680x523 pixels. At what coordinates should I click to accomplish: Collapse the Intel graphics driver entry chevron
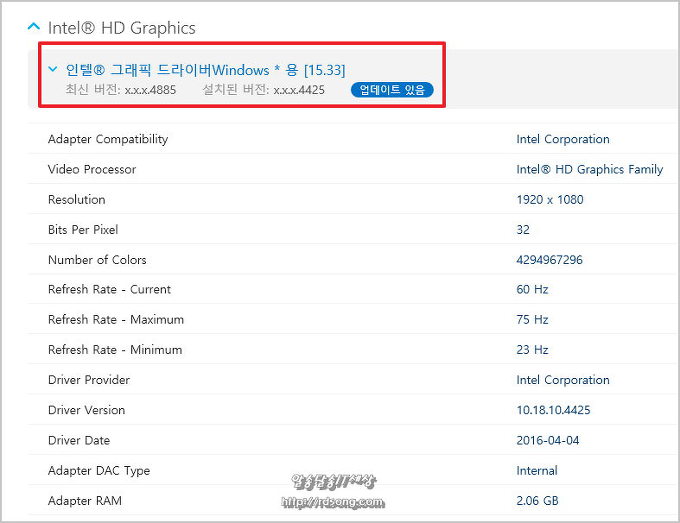click(x=52, y=69)
